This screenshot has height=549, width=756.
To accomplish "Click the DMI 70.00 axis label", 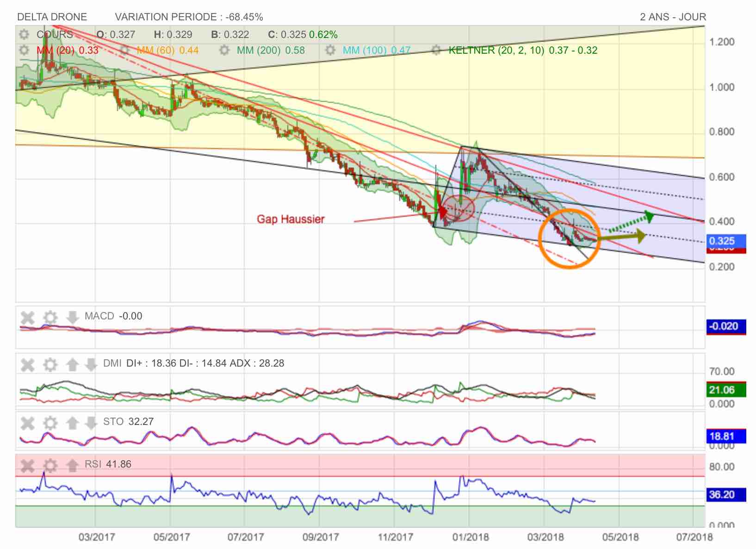I will coord(722,371).
